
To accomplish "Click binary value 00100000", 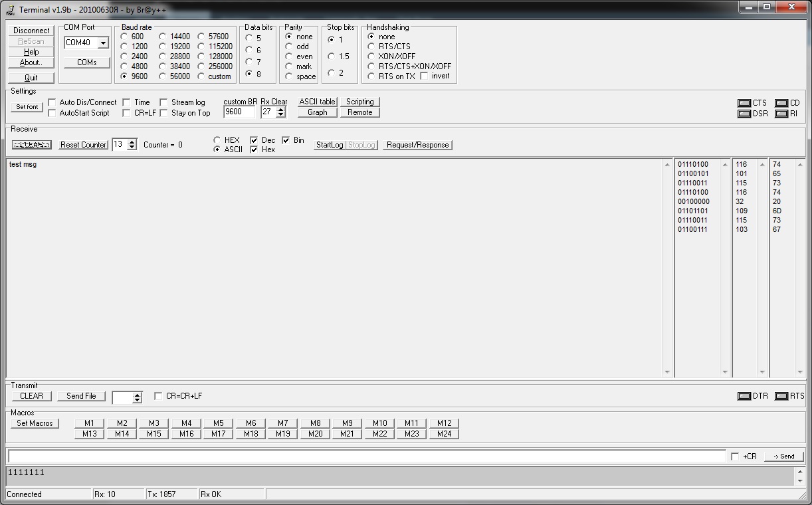I will click(694, 202).
